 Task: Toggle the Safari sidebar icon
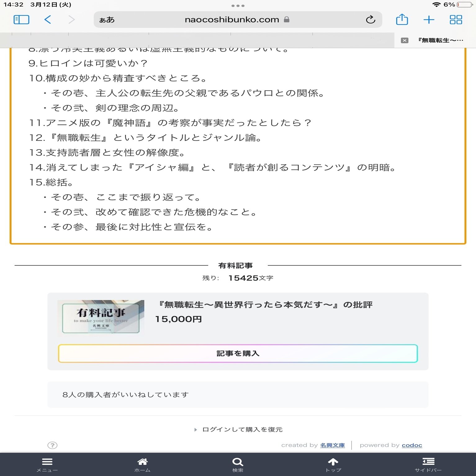point(21,20)
